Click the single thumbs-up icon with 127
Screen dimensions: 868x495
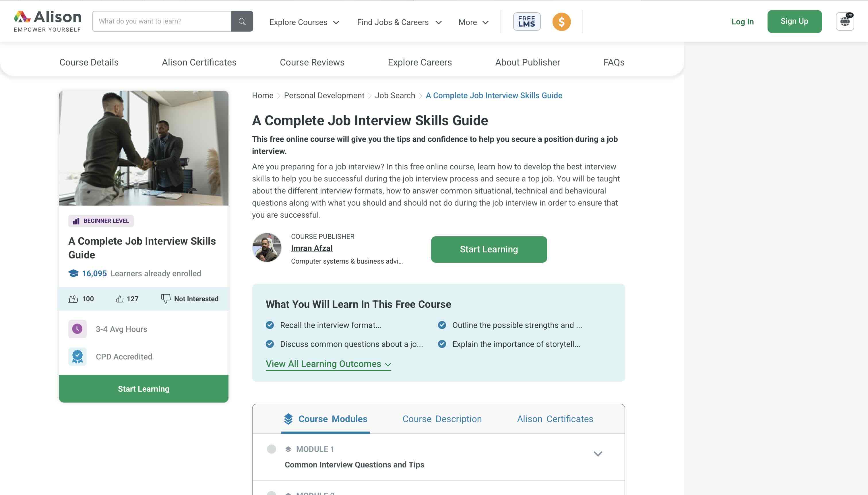click(120, 299)
